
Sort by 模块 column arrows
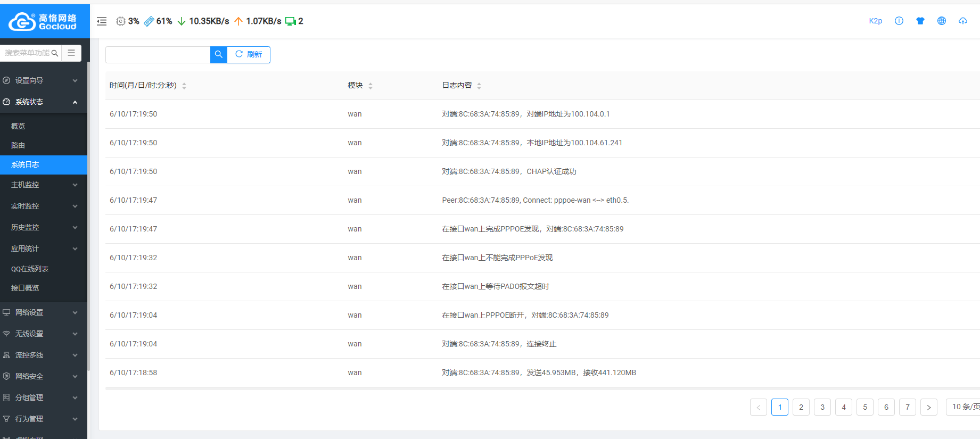coord(370,86)
